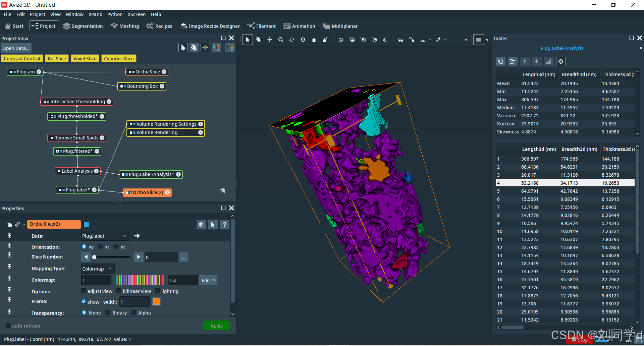Choose the Trackball hand tool in viewer toolbar

[x=258, y=40]
